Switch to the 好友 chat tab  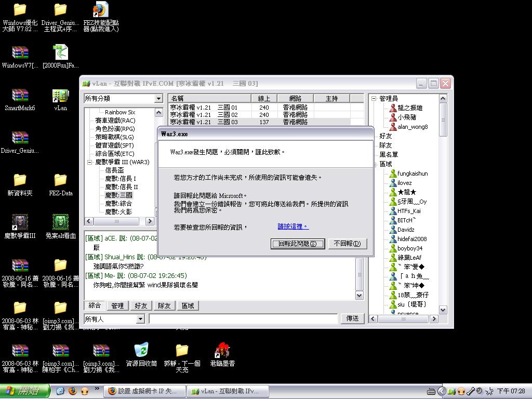coord(141,306)
